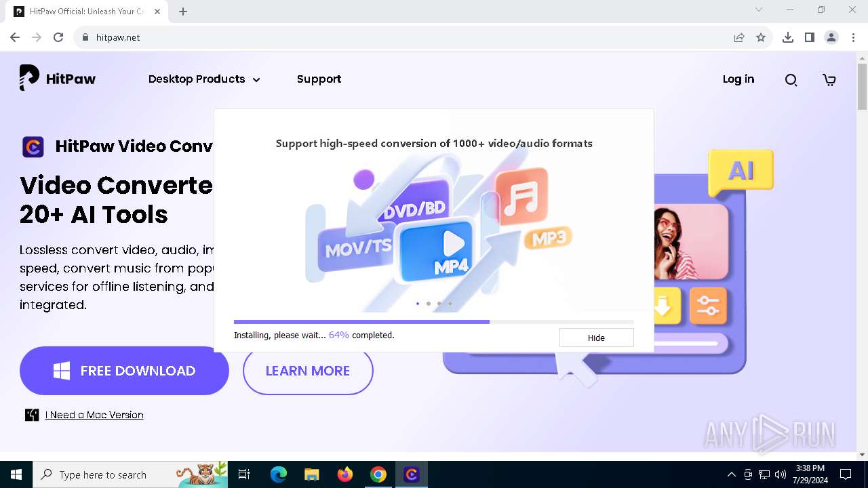The image size is (868, 488).
Task: Expand the Desktop Products dropdown
Action: pos(204,79)
